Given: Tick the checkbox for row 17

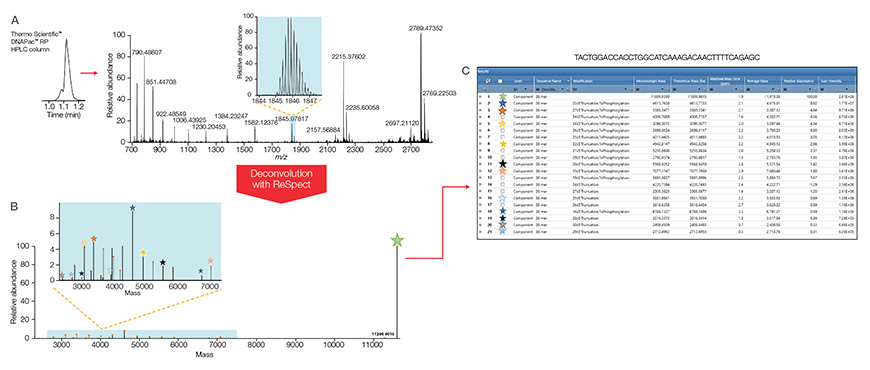Looking at the screenshot, I should pos(503,205).
